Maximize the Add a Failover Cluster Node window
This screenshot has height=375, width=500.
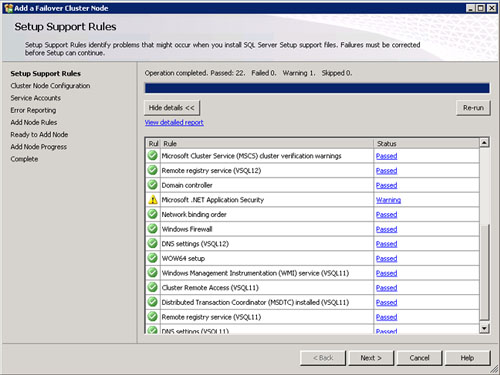(481, 8)
